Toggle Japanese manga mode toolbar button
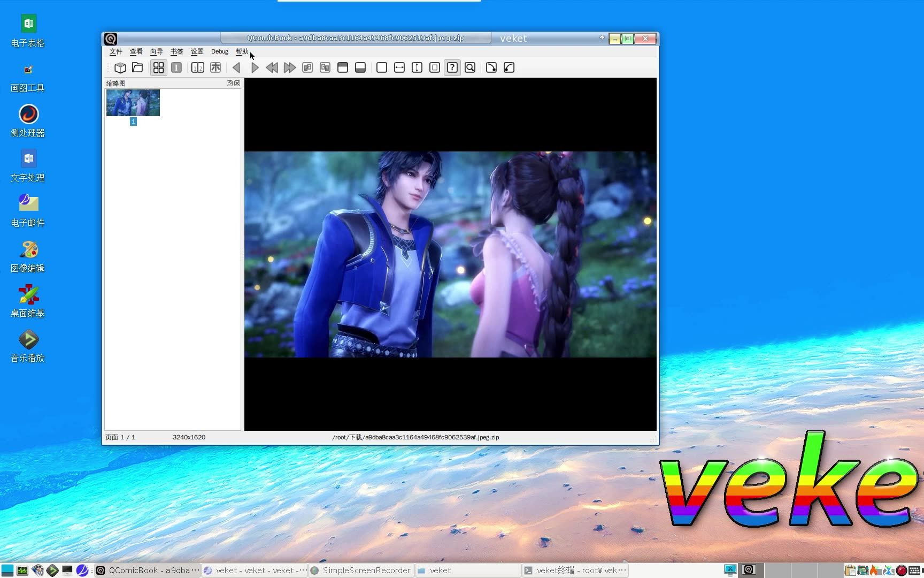 pyautogui.click(x=215, y=67)
